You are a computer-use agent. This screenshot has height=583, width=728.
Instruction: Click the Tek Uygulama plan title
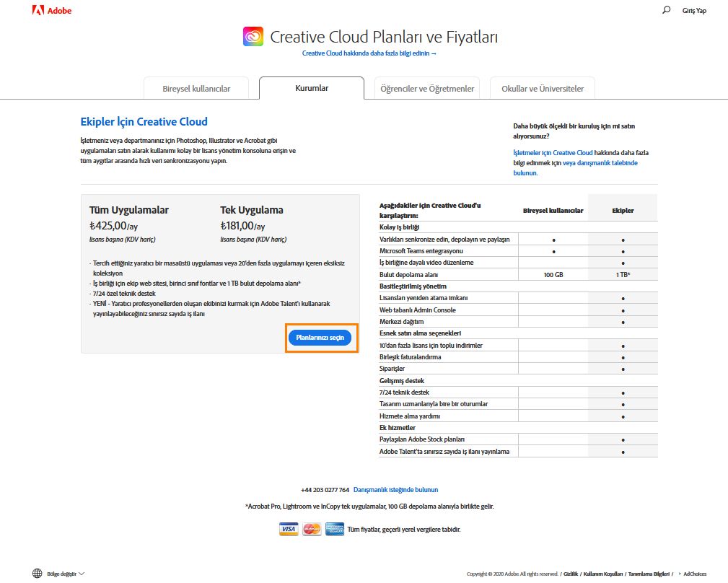click(x=252, y=210)
